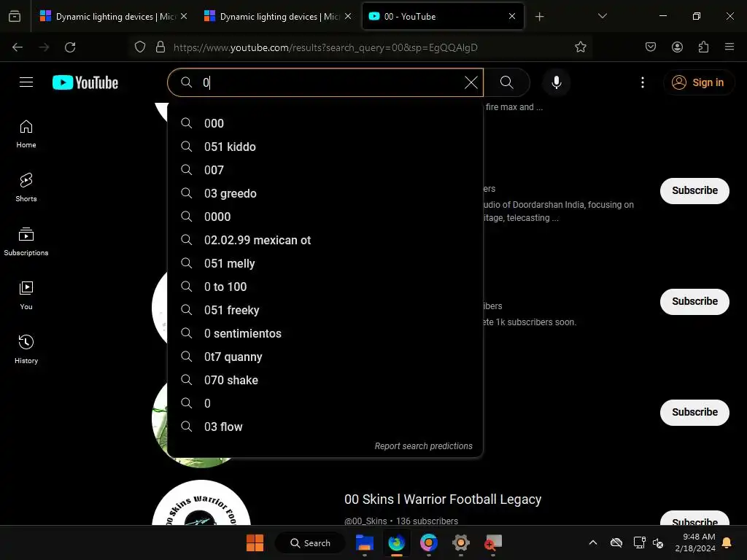
Task: Subscribe to channel with 1k subscribers soon text
Action: pyautogui.click(x=694, y=301)
